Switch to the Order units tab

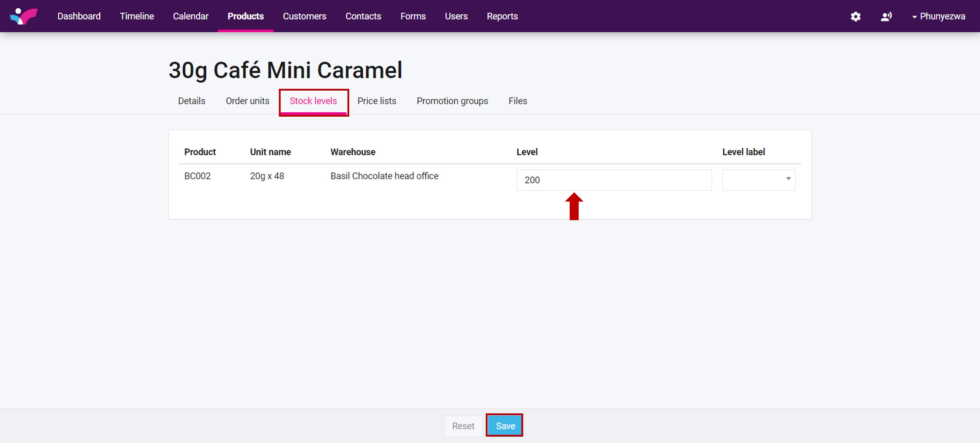(x=247, y=101)
